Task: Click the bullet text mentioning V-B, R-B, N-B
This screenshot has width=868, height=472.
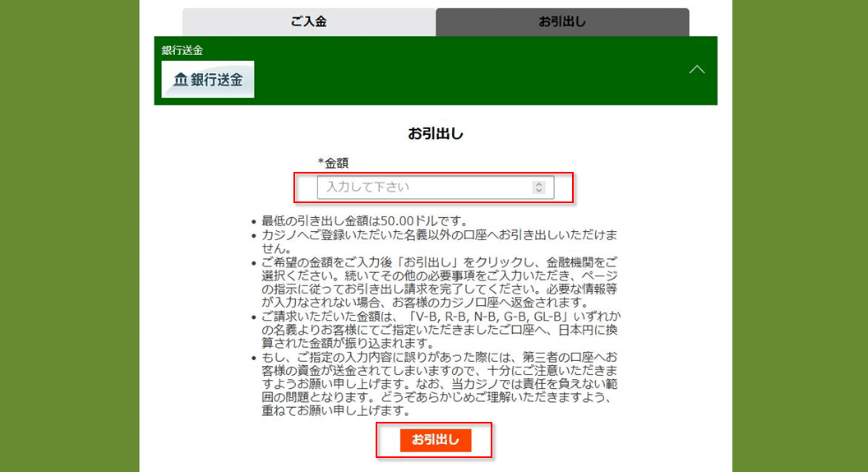Action: point(441,330)
